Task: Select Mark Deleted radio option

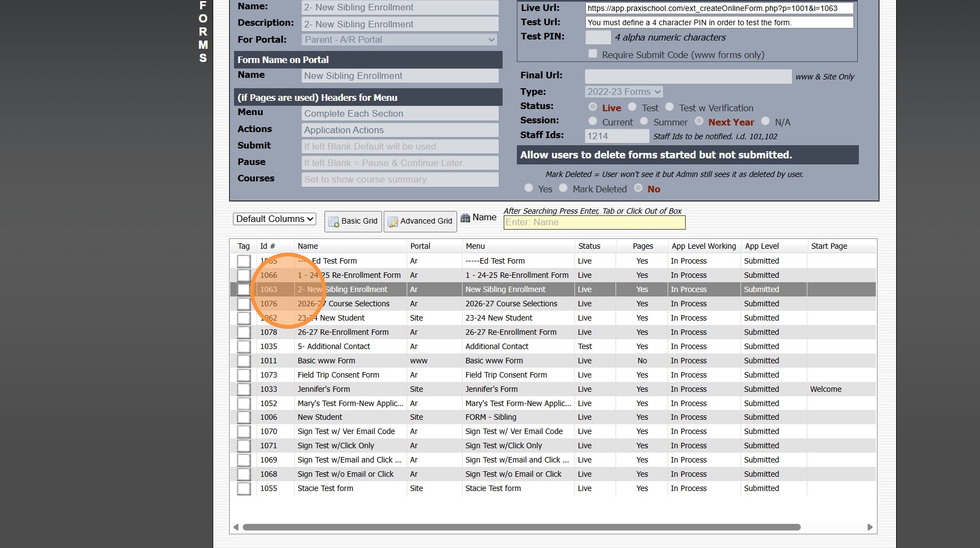Action: 563,189
